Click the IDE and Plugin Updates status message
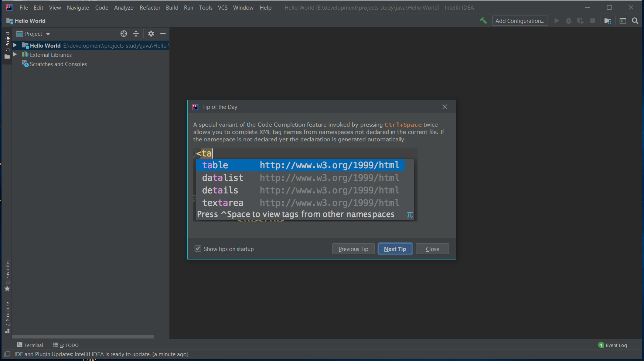Screen dimensions: 644x361 click(101, 354)
